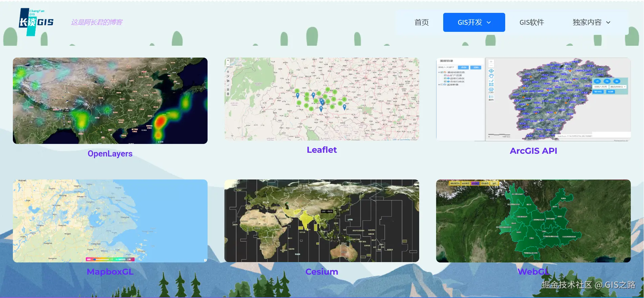This screenshot has width=644, height=298.
Task: Go to the GIS软件 menu item
Action: (x=532, y=22)
